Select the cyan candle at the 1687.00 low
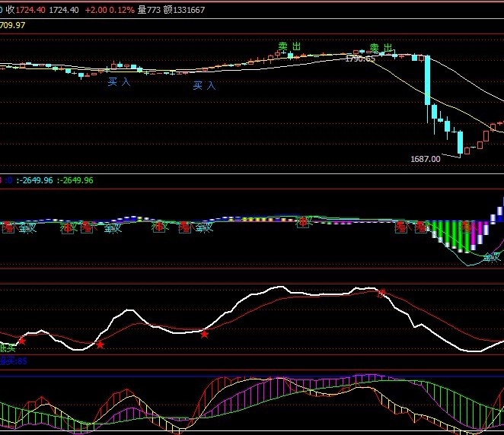504x435 pixels. pyautogui.click(x=461, y=142)
